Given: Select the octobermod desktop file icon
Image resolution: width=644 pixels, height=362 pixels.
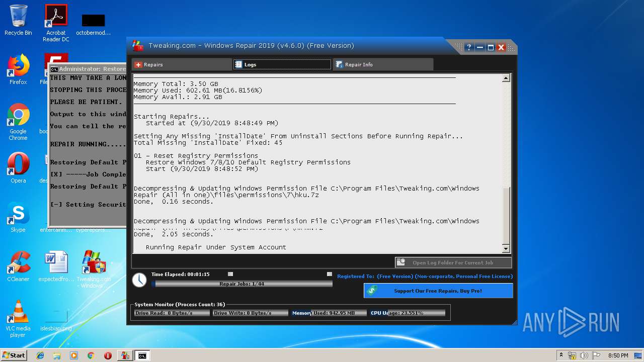Looking at the screenshot, I should click(94, 25).
